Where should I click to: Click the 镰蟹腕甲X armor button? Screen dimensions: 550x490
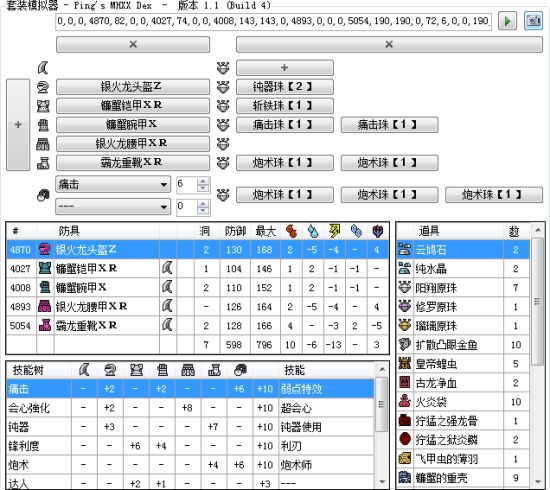tap(133, 125)
